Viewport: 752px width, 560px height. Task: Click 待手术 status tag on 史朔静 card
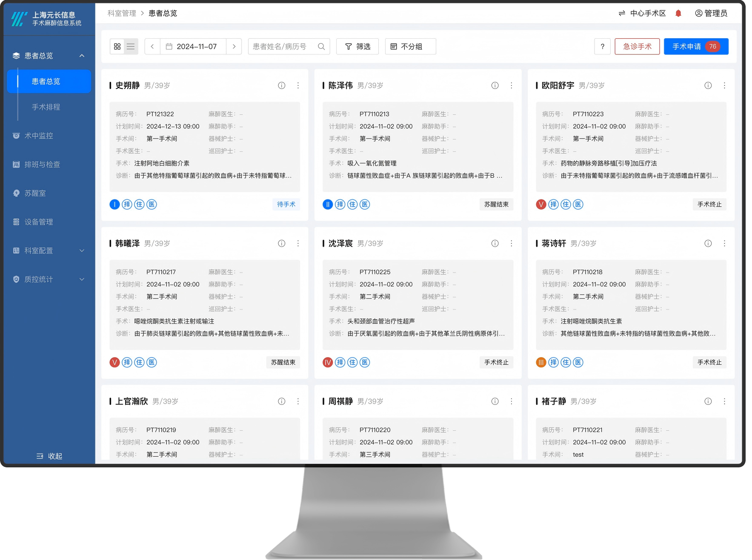pyautogui.click(x=286, y=205)
